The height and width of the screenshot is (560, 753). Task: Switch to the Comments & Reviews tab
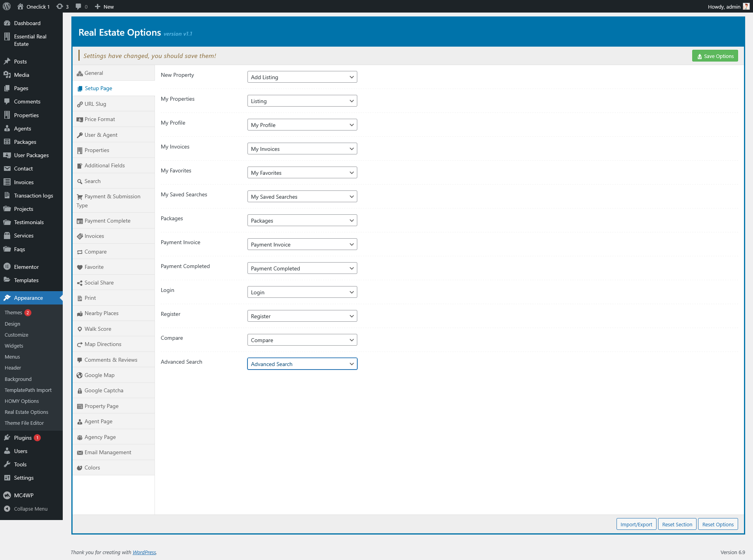pyautogui.click(x=113, y=360)
